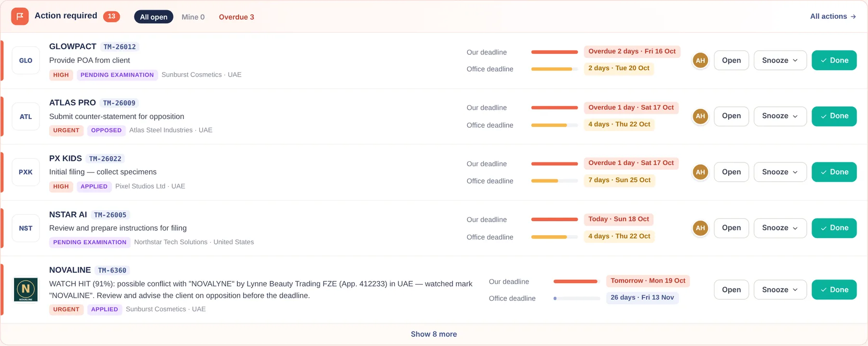Click the 26 days · Fri 13 Nov chip
868x346 pixels.
[642, 298]
